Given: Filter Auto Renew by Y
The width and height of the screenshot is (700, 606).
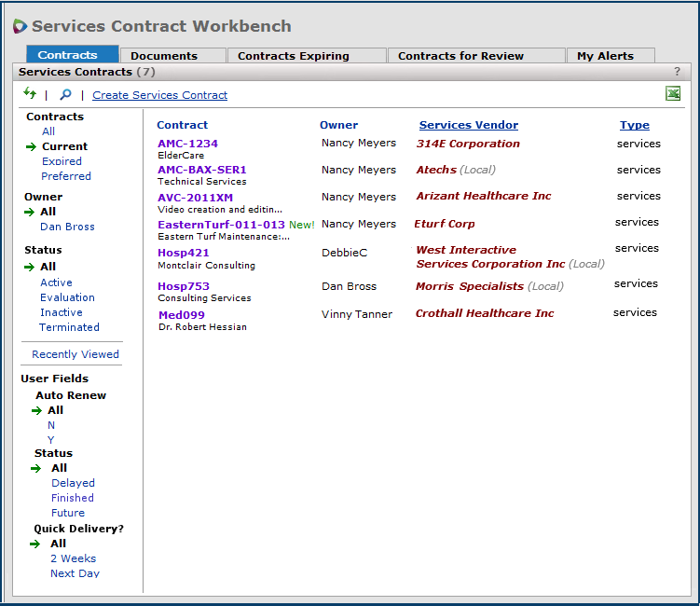Looking at the screenshot, I should pos(51,440).
